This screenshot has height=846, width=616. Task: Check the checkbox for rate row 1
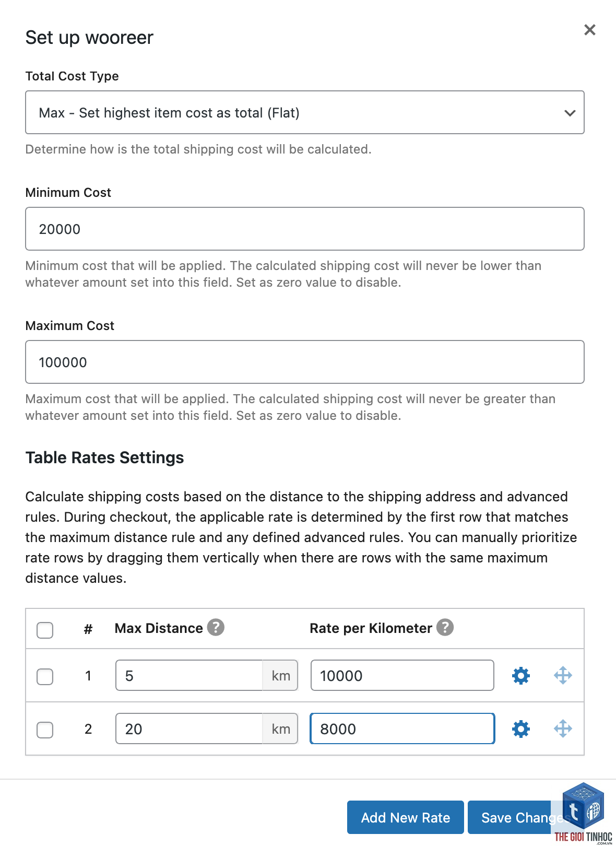45,676
